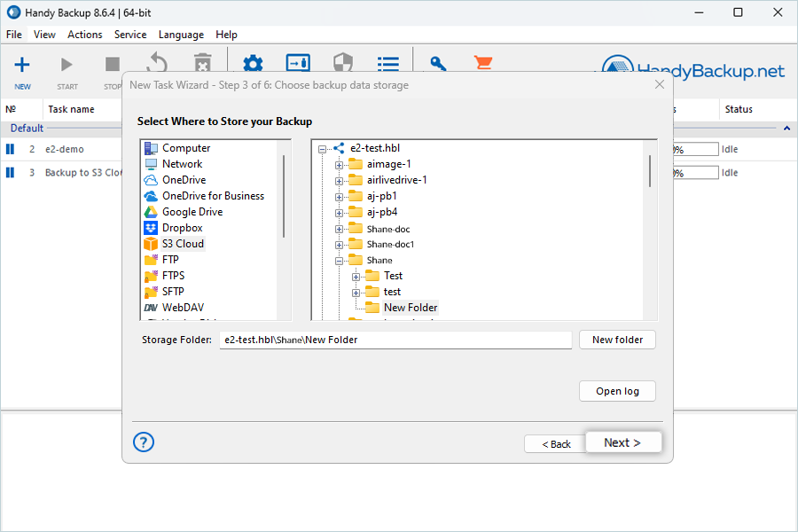Select the New Folder item in the tree
The width and height of the screenshot is (798, 532).
411,308
